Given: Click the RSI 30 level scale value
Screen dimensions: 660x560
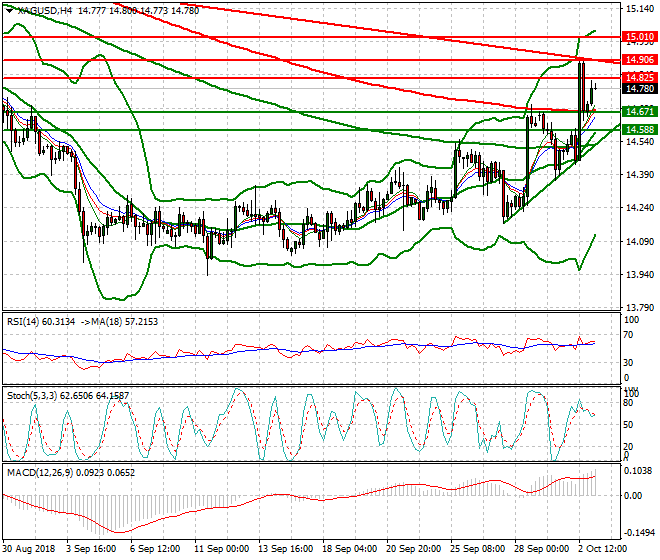Looking at the screenshot, I should (628, 363).
